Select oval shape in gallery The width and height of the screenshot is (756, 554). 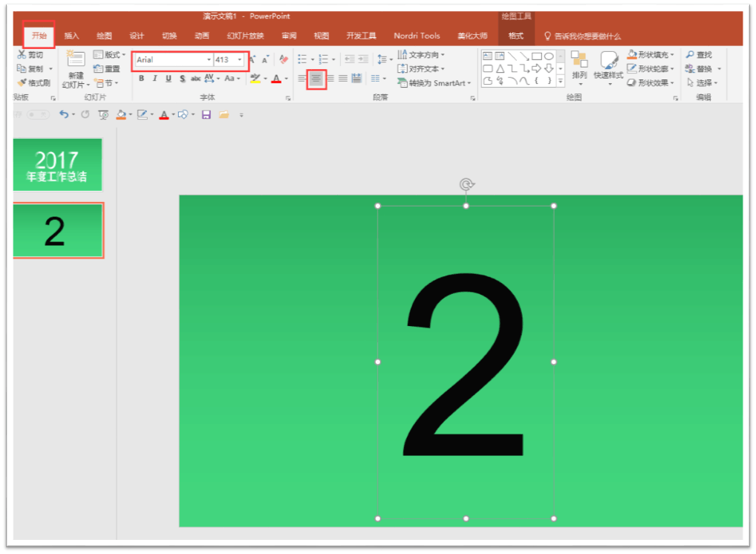pyautogui.click(x=549, y=56)
